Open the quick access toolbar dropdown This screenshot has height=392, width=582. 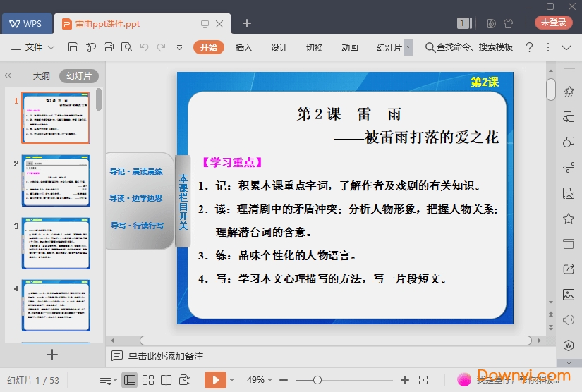179,47
